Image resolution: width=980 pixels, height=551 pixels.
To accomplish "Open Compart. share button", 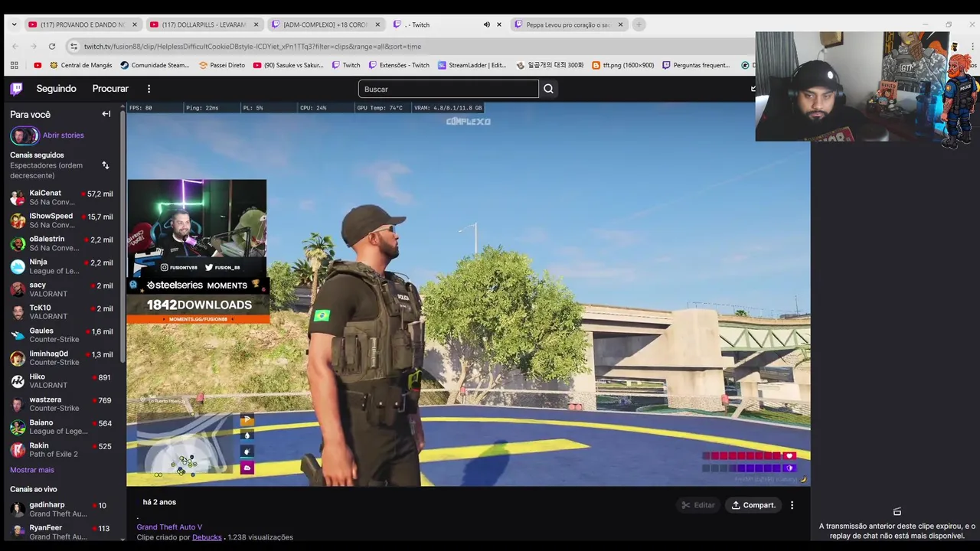I will tap(754, 505).
